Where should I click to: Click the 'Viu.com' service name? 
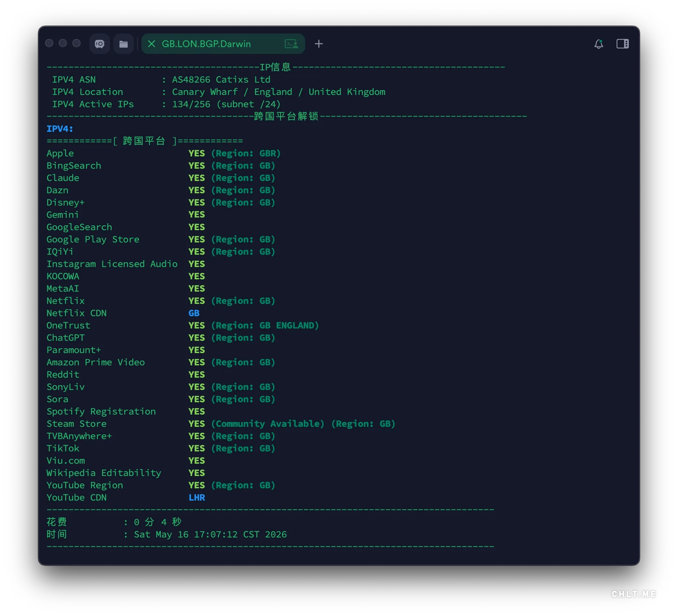[x=66, y=461]
